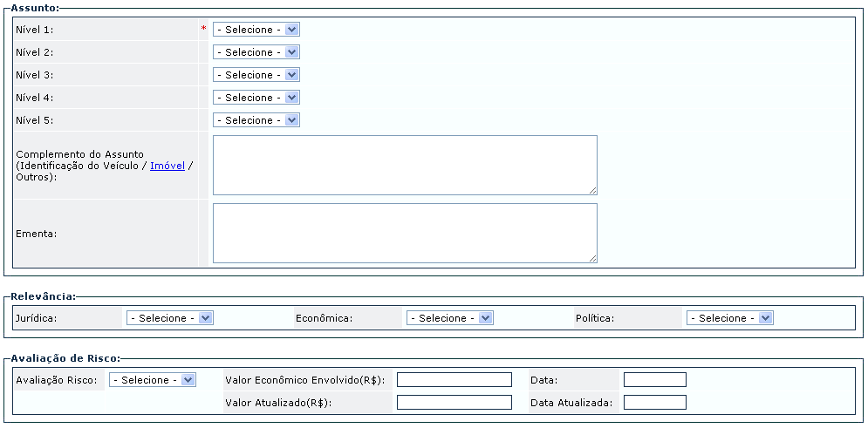Open the Econômica relevance dropdown

[x=450, y=318]
